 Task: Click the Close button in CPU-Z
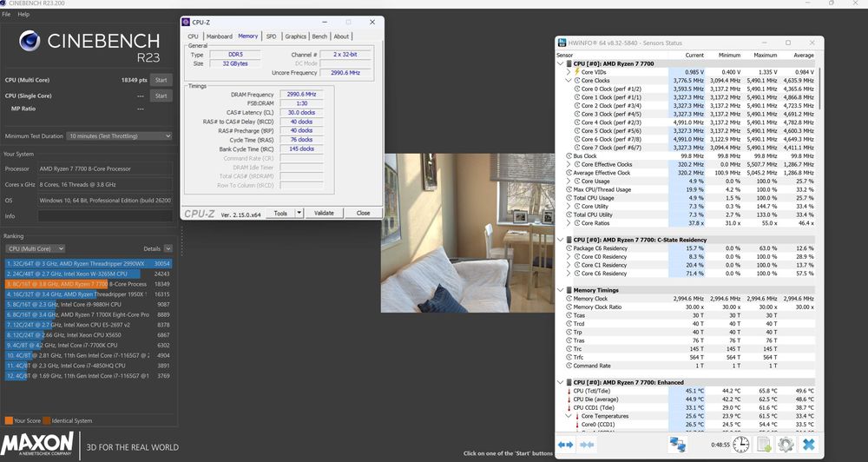pyautogui.click(x=363, y=213)
